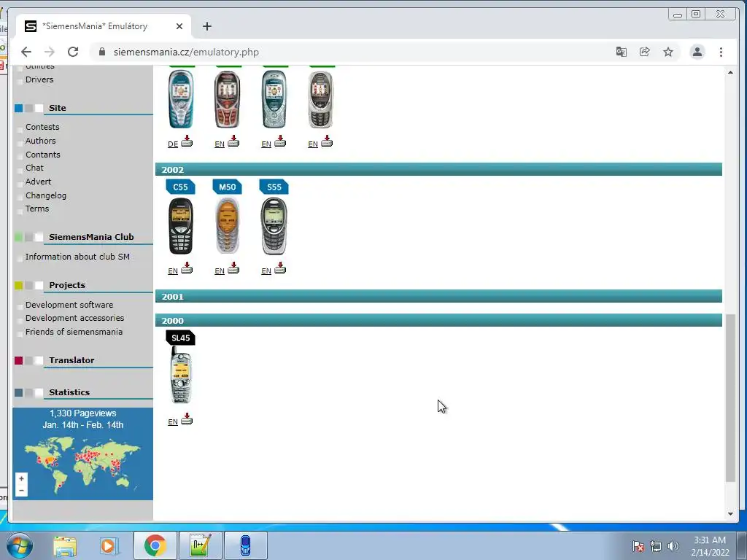Open the Notepad++ taskbar icon
Screen dimensions: 747x560
pos(200,545)
